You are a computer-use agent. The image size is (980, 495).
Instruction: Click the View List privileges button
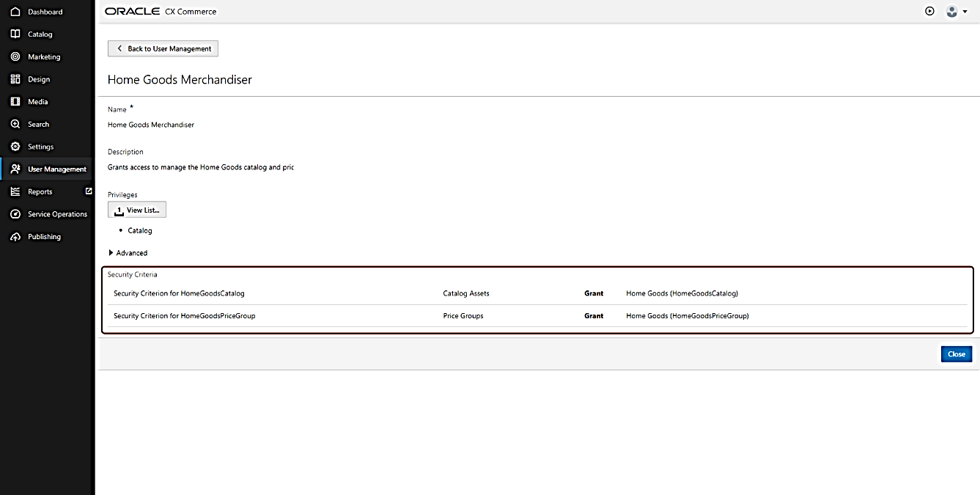pos(137,210)
